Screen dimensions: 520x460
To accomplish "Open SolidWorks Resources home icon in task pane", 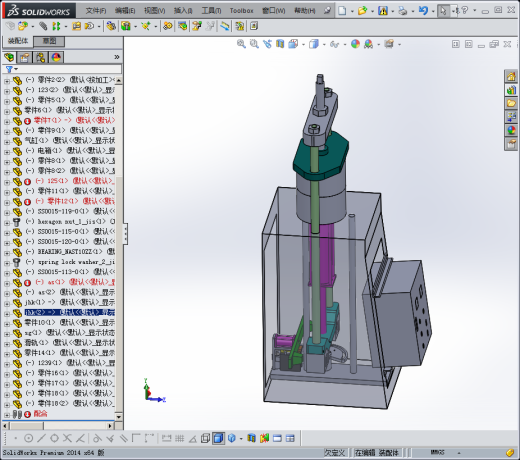I will [511, 77].
